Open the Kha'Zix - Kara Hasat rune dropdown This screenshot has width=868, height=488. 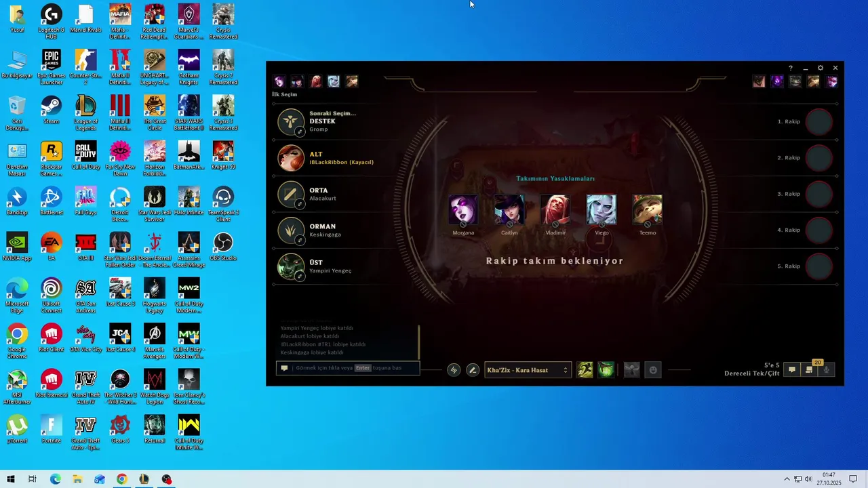coord(528,370)
